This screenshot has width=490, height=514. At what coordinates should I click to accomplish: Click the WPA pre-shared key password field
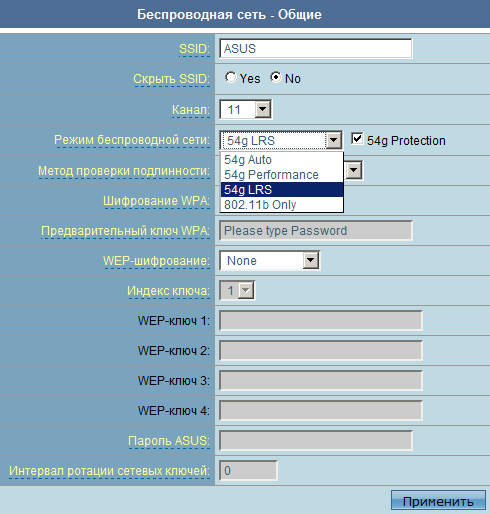click(316, 230)
